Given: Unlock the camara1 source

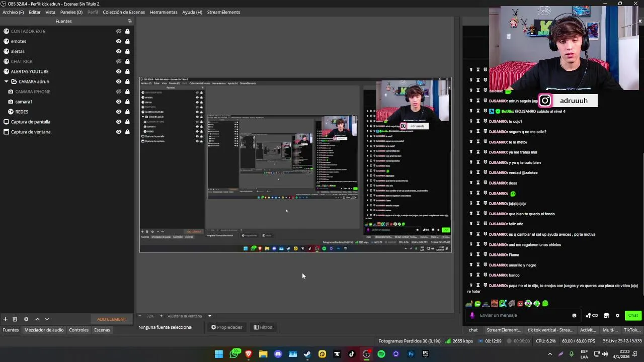Looking at the screenshot, I should (x=127, y=102).
